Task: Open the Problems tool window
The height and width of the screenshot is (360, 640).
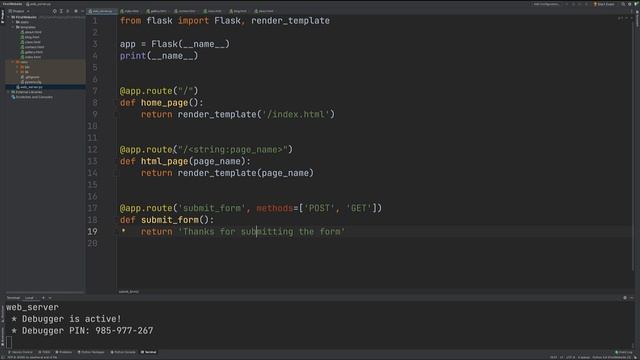Action: pyautogui.click(x=63, y=352)
